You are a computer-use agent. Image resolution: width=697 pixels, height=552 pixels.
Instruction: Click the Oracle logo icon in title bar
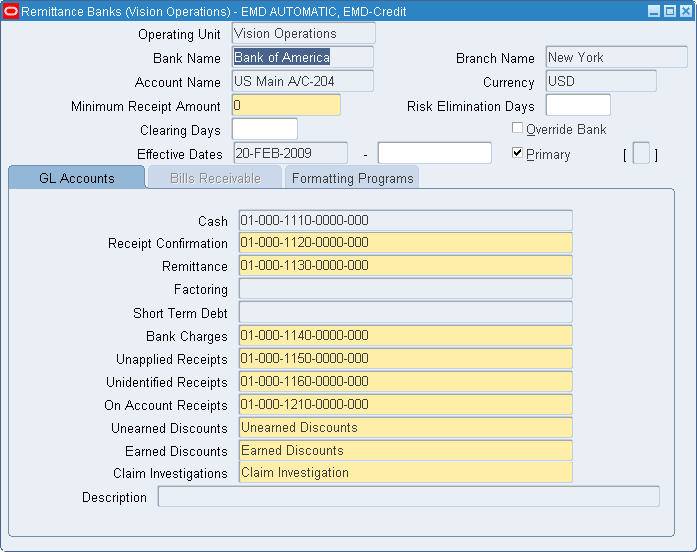[x=11, y=11]
